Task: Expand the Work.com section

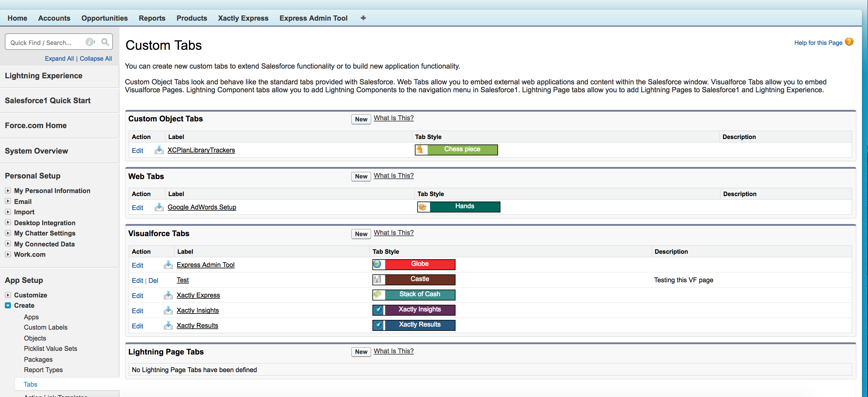Action: [8, 254]
